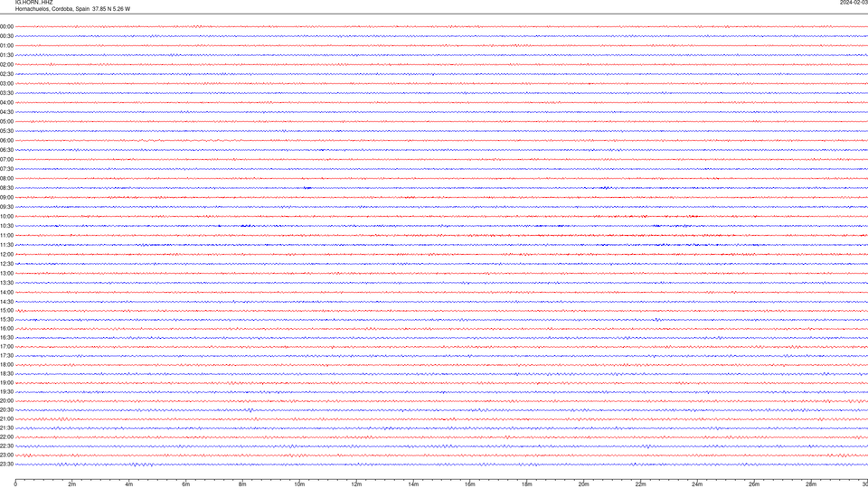Screen dimensions: 868x488
Task: Click the '19:30' time row label
Action: click(6, 391)
